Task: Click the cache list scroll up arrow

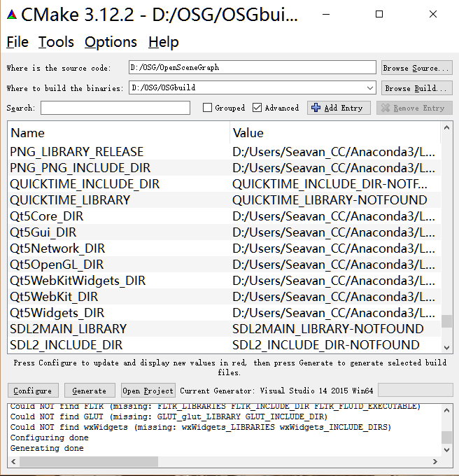Action: pyautogui.click(x=446, y=128)
